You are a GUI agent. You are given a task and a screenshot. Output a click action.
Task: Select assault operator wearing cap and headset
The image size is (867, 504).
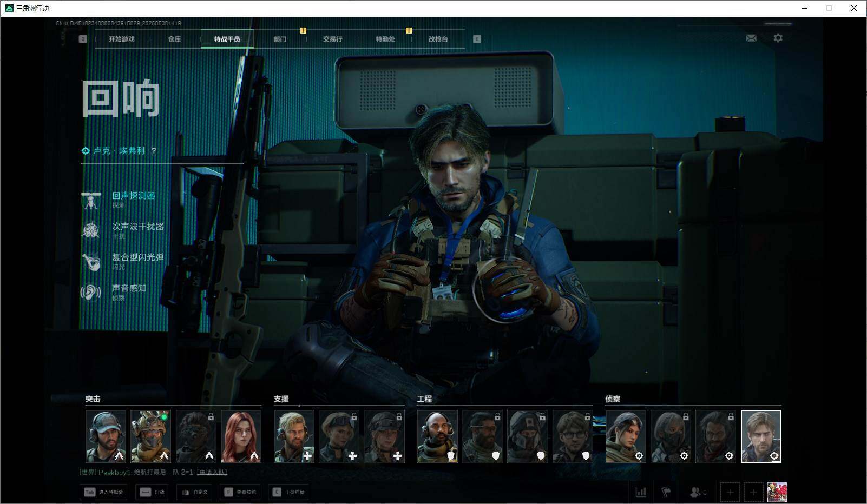coord(106,436)
